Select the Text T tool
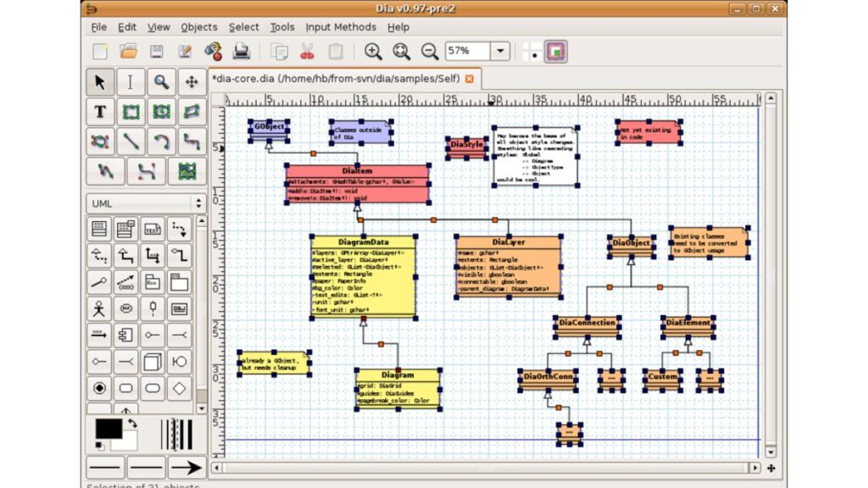Screen dimensions: 868x488 (100, 112)
